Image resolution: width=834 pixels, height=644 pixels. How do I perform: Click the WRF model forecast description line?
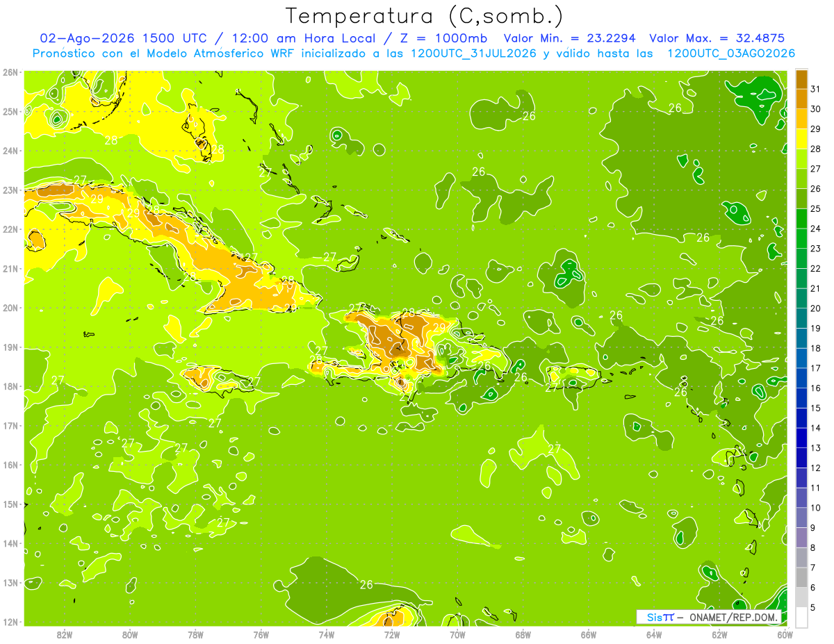(x=414, y=53)
